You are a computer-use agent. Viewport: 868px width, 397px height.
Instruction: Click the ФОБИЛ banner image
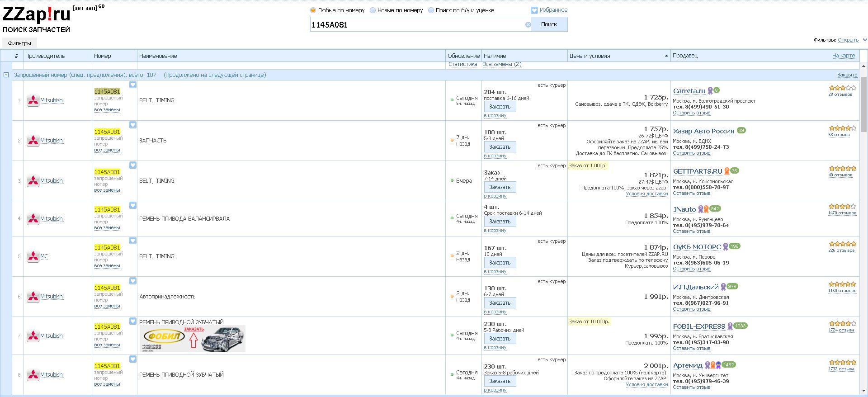click(x=192, y=339)
